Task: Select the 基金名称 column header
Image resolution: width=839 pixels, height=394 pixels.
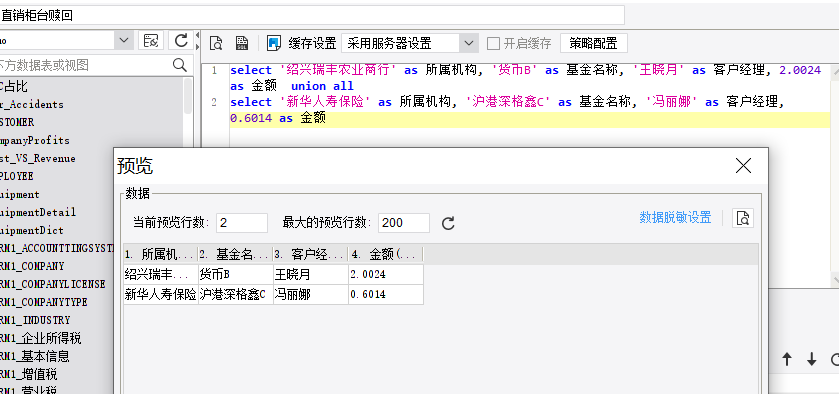Action: pyautogui.click(x=236, y=254)
